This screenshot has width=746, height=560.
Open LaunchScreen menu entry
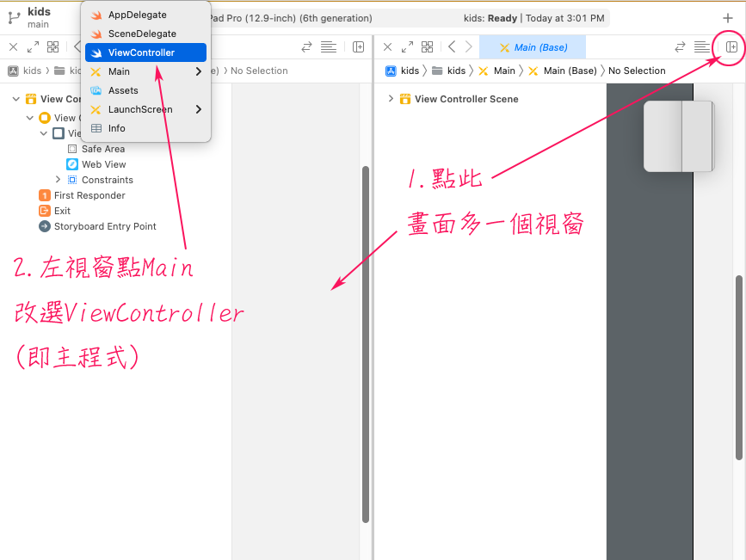[x=145, y=109]
